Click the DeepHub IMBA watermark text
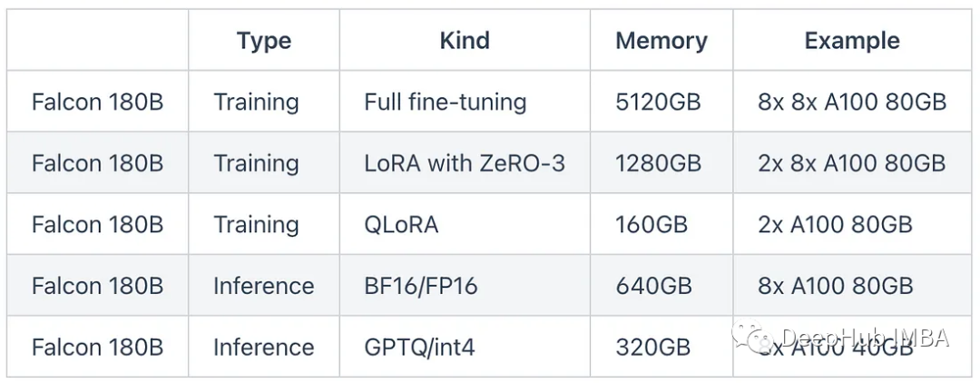980x383 pixels. [866, 338]
